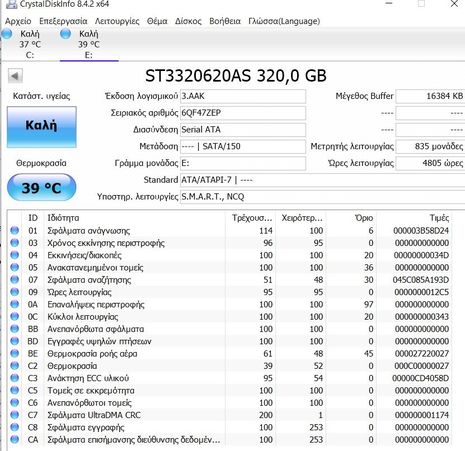The width and height of the screenshot is (465, 451).
Task: Click the features field S.M.A.R.T., NCQ
Action: [x=322, y=197]
